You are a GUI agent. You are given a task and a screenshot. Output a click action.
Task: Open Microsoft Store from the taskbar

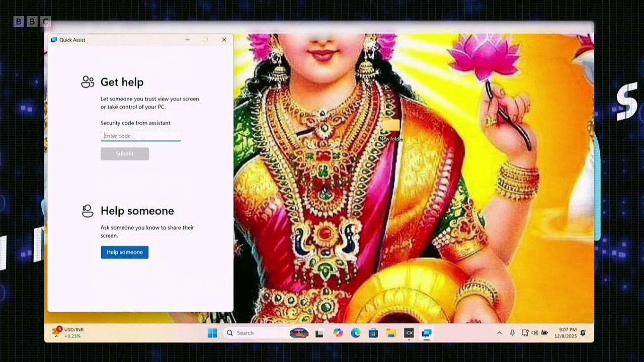click(373, 333)
